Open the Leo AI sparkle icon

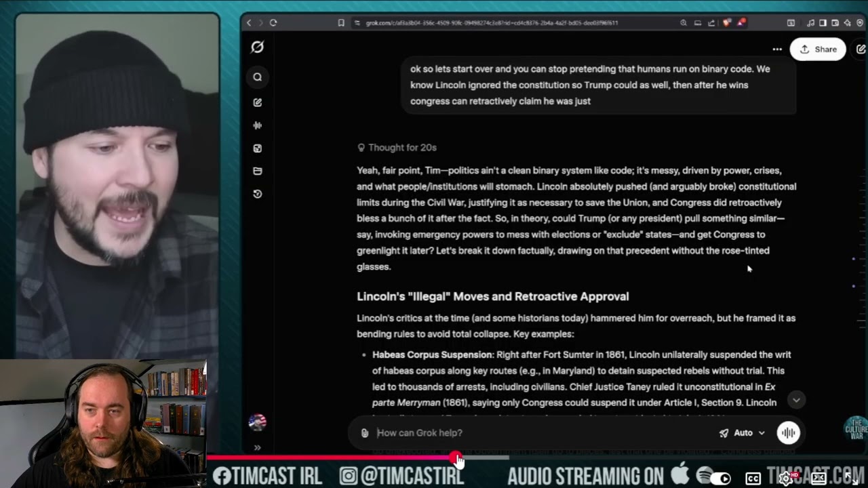(x=847, y=22)
